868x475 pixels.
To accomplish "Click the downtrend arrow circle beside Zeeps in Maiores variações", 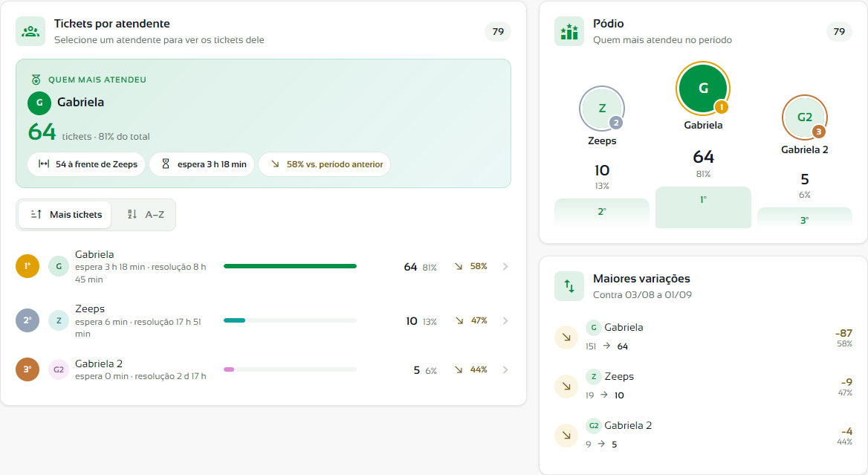I will (566, 387).
